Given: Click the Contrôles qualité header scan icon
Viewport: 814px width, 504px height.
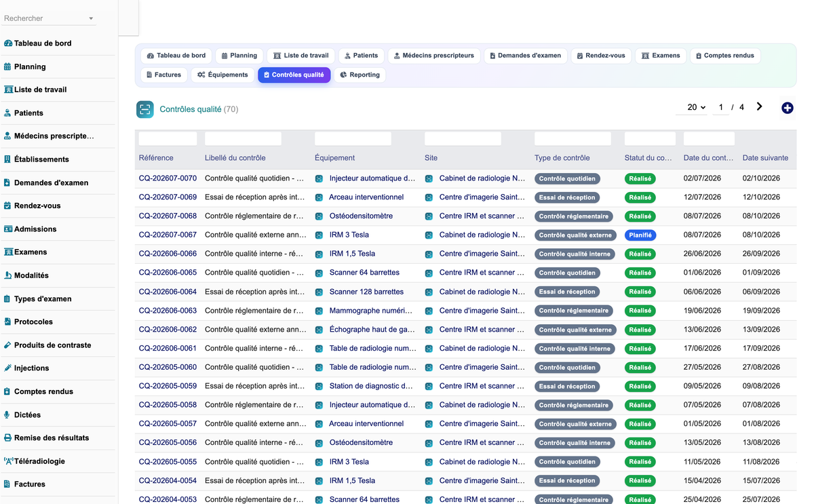Looking at the screenshot, I should (x=144, y=109).
